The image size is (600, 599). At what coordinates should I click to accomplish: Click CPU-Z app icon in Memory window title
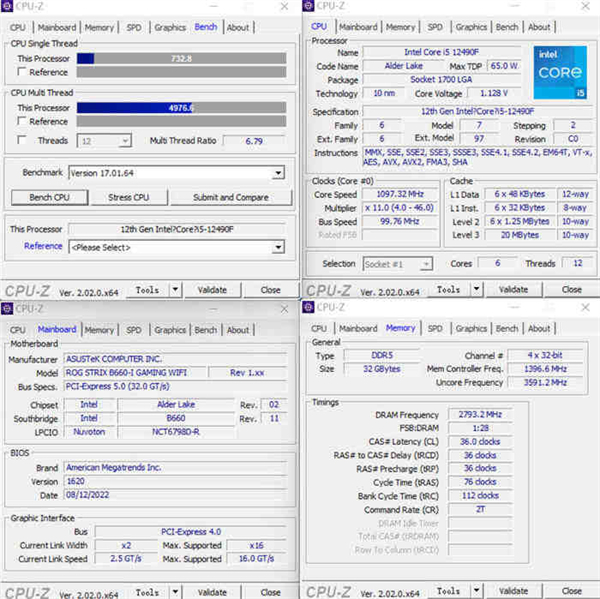coord(308,307)
